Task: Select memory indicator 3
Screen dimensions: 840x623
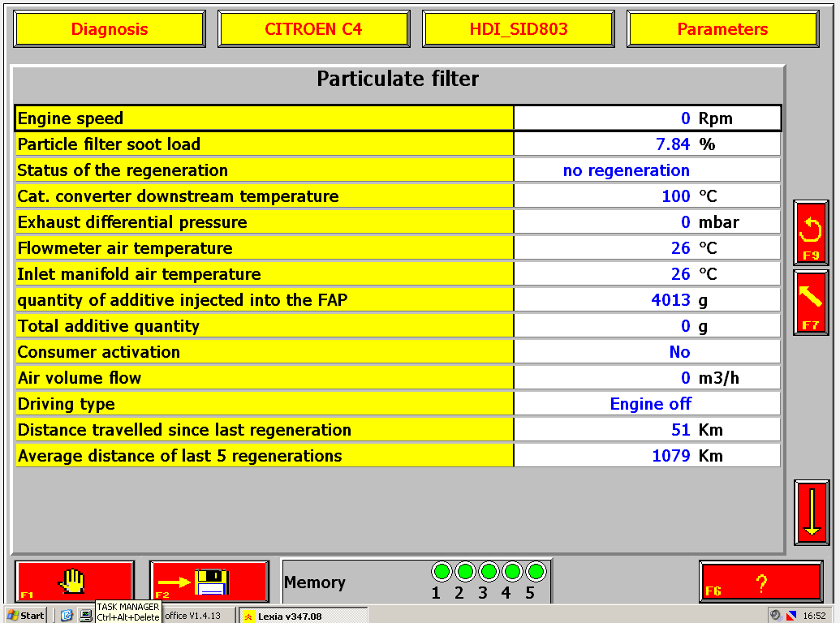Action: [x=489, y=572]
